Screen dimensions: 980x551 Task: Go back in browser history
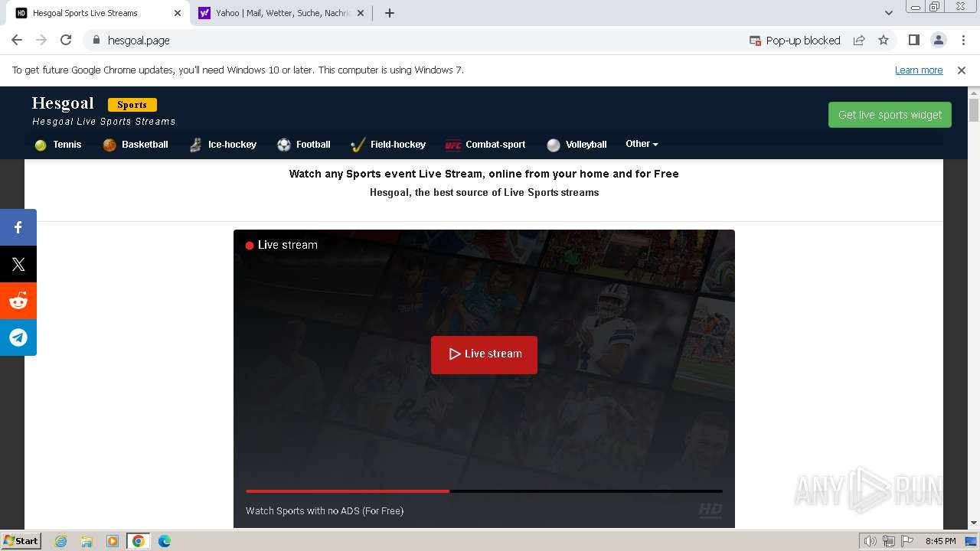click(17, 41)
